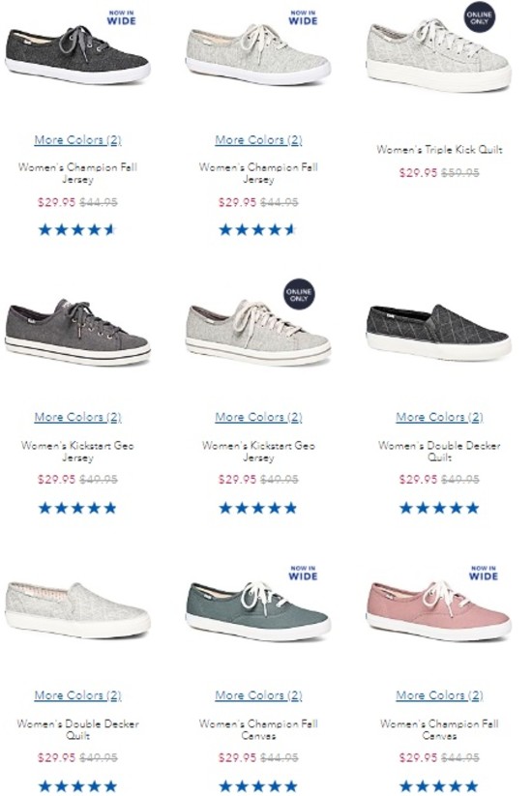Open the dark Women's Kickstart Geo Jersey title link
Screen dimensions: 532x796
pos(77,452)
